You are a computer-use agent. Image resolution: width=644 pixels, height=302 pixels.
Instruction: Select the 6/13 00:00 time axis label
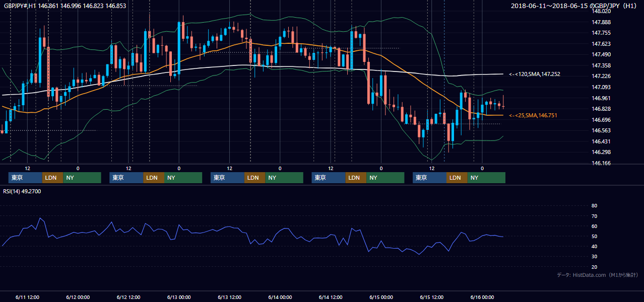[179, 297]
